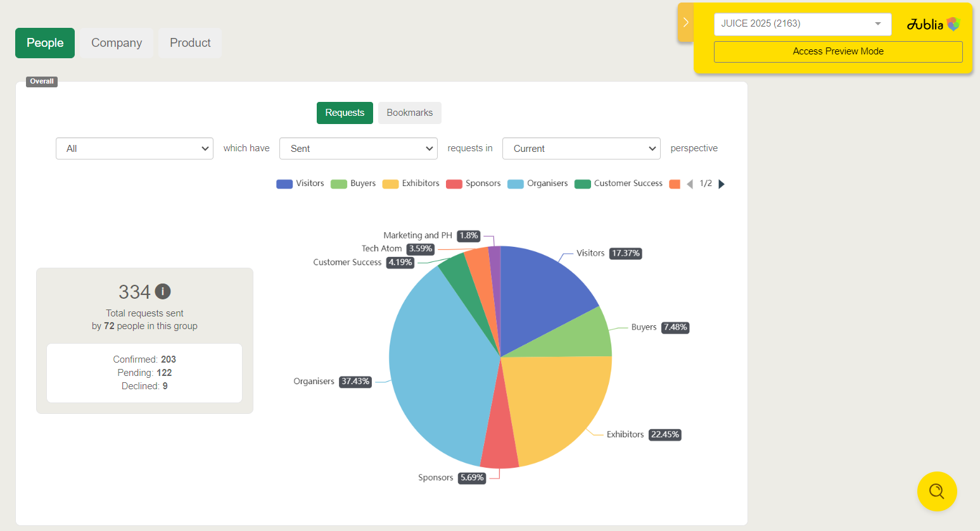Viewport: 980px width, 531px height.
Task: Open the JUICE 2025 (2163) event dropdown
Action: [803, 24]
